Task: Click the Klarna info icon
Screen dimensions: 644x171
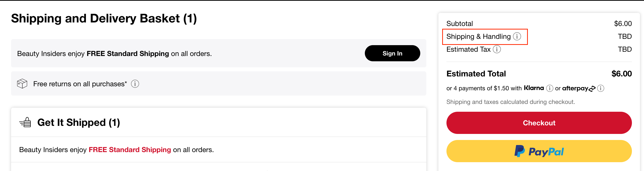Action: point(550,88)
